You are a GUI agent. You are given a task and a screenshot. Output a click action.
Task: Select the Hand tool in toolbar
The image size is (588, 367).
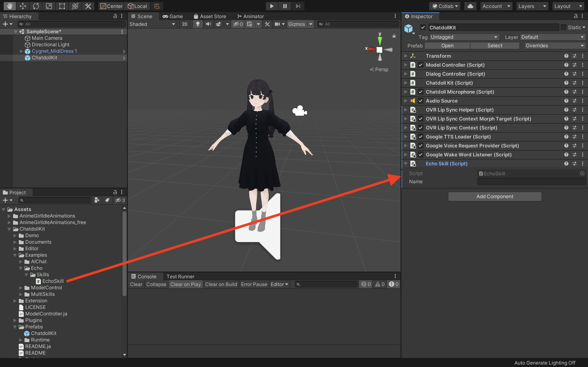pos(9,6)
